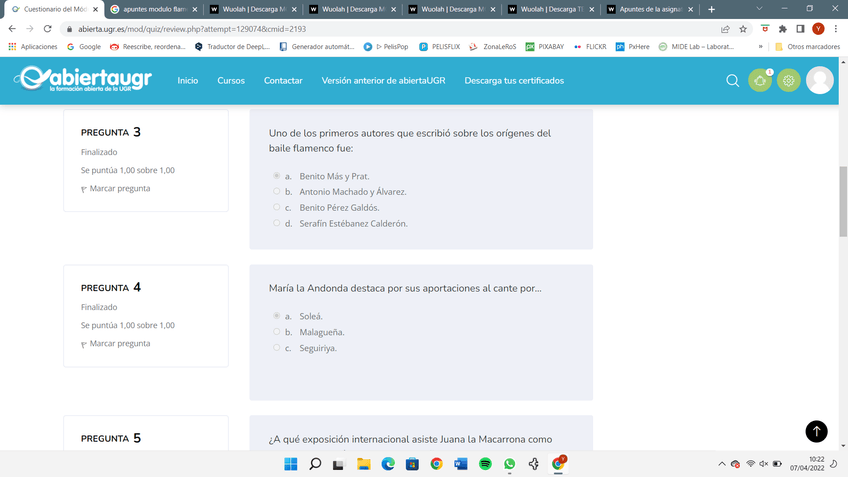Bookmark this page with the star icon
Viewport: 848px width, 477px height.
(743, 29)
